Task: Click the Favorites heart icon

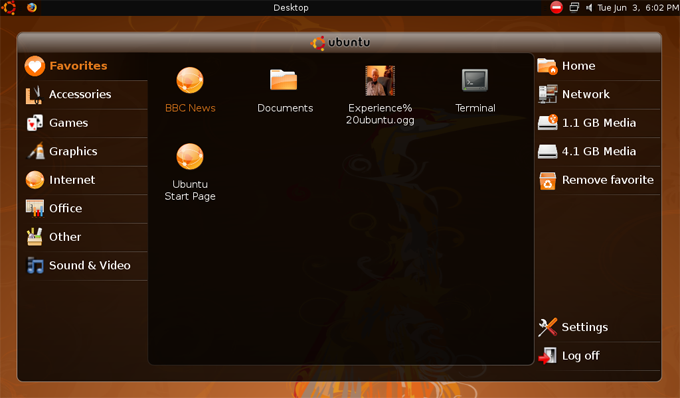Action: 35,66
